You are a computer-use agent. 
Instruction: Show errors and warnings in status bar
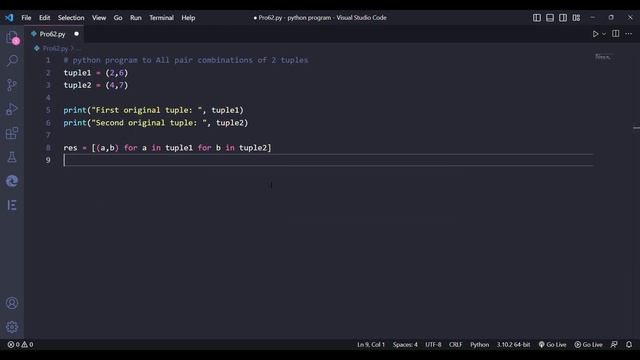pyautogui.click(x=20, y=344)
